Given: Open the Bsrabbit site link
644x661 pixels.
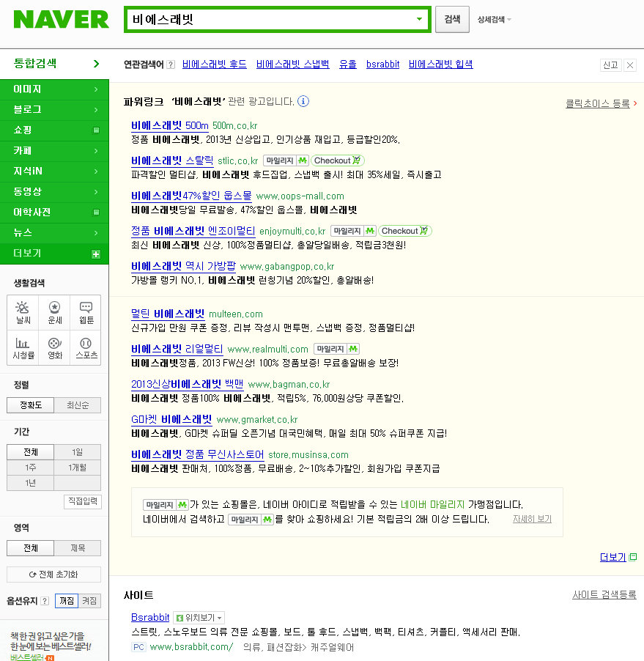Looking at the screenshot, I should coord(150,617).
